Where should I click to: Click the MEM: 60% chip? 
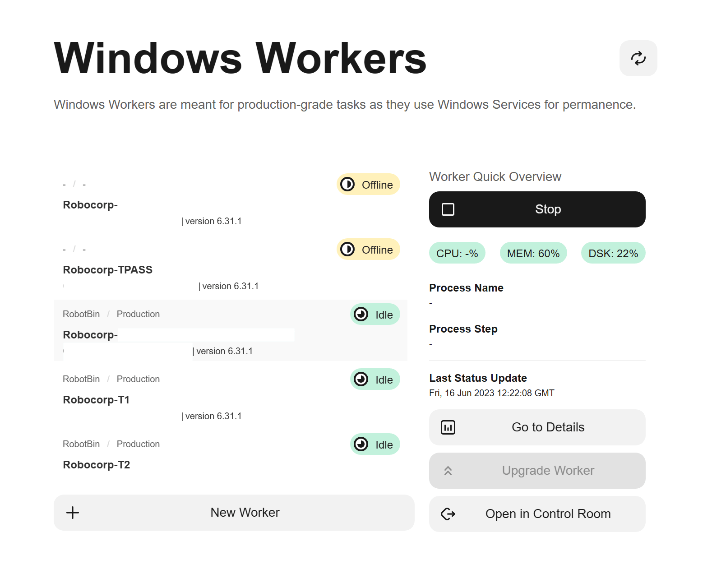(533, 253)
